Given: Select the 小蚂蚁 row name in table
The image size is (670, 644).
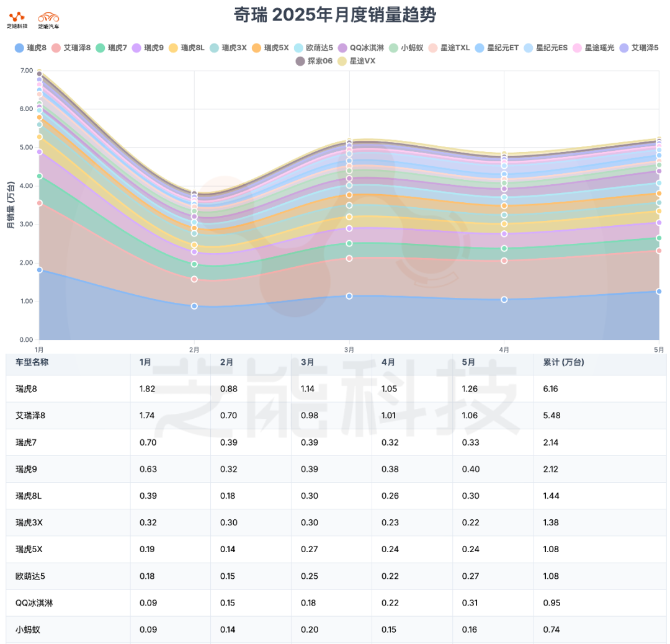Looking at the screenshot, I should click(x=28, y=630).
